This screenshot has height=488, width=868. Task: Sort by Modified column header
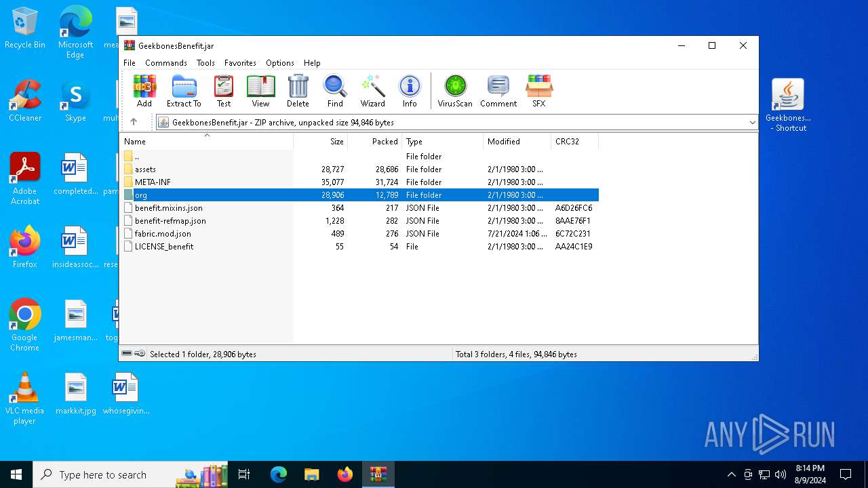tap(517, 142)
